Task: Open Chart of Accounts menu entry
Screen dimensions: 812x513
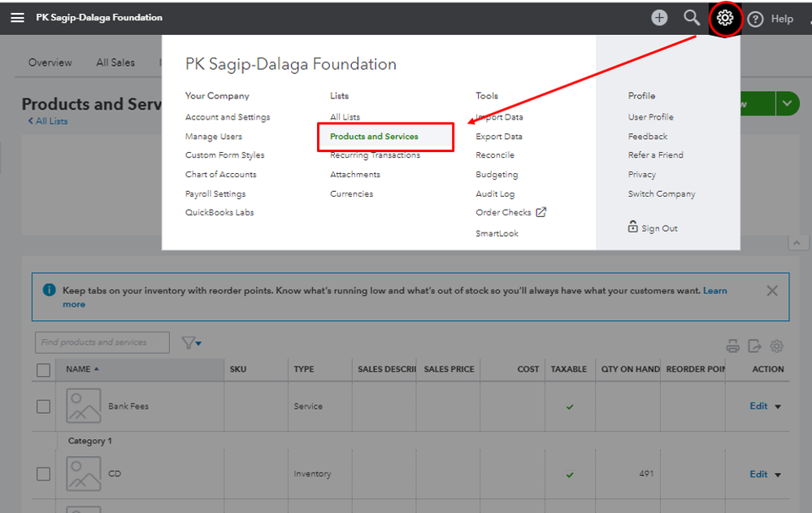Action: point(220,175)
